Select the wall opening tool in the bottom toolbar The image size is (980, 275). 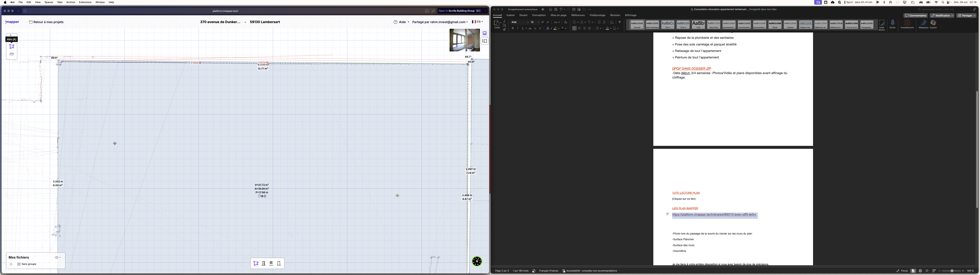279,263
